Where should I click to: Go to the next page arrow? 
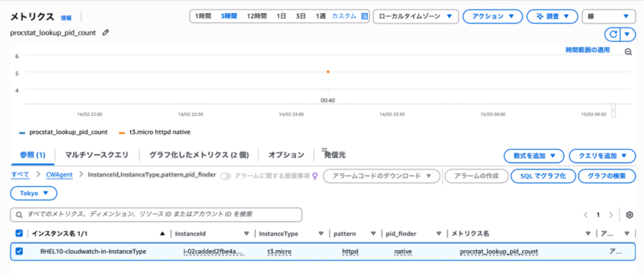click(x=611, y=215)
